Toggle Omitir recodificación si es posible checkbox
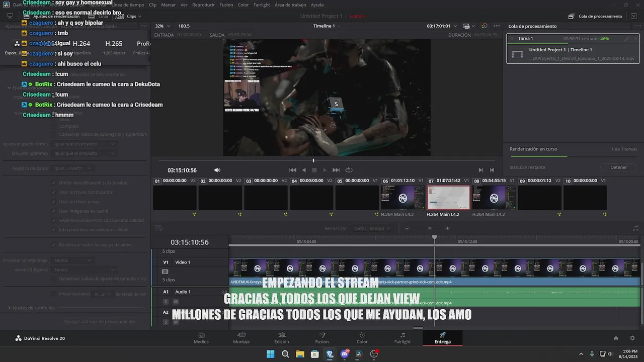 pyautogui.click(x=54, y=183)
